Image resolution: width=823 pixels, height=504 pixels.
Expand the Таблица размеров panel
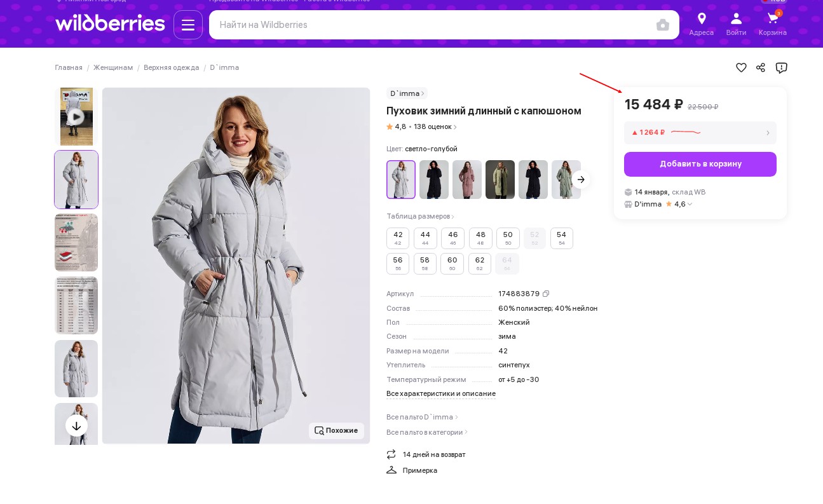[418, 216]
